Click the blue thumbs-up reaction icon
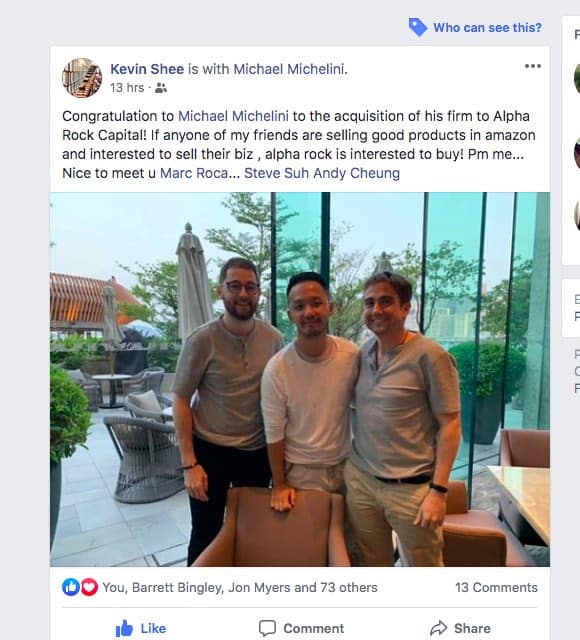The width and height of the screenshot is (580, 640). coord(71,587)
